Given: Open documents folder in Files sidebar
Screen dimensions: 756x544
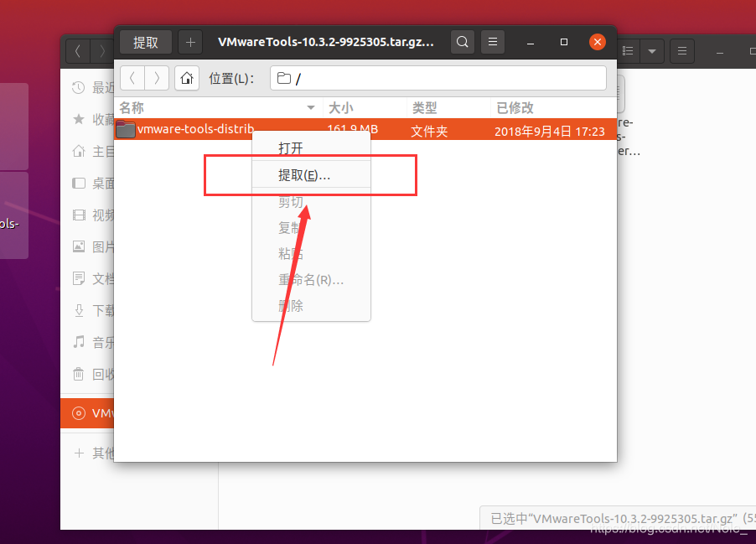Looking at the screenshot, I should [x=88, y=278].
